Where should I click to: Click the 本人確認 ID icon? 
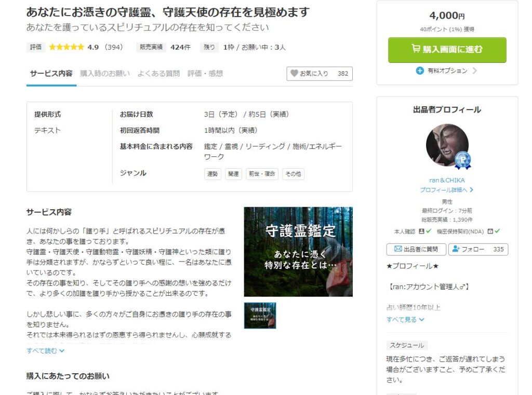click(421, 231)
